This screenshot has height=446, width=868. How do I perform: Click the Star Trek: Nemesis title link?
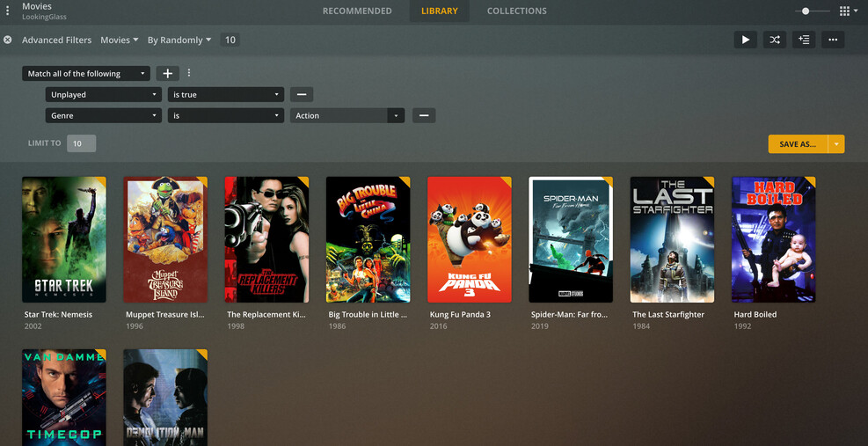pos(58,315)
